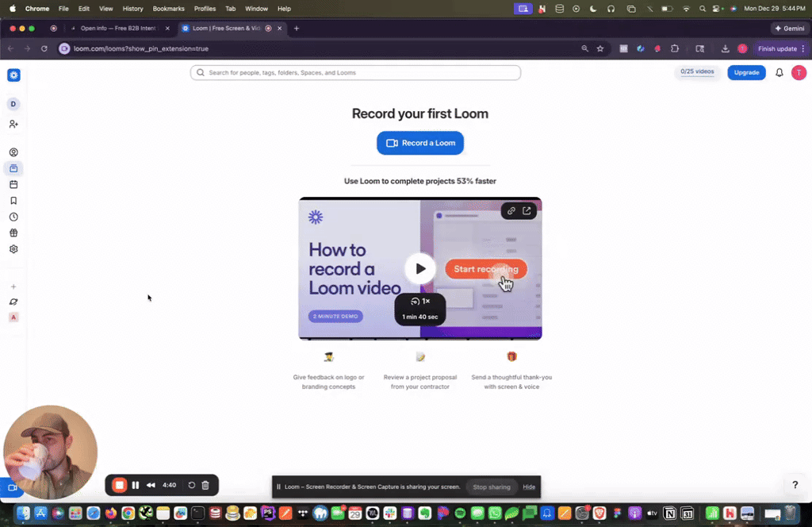Open a new browser tab

pos(297,29)
